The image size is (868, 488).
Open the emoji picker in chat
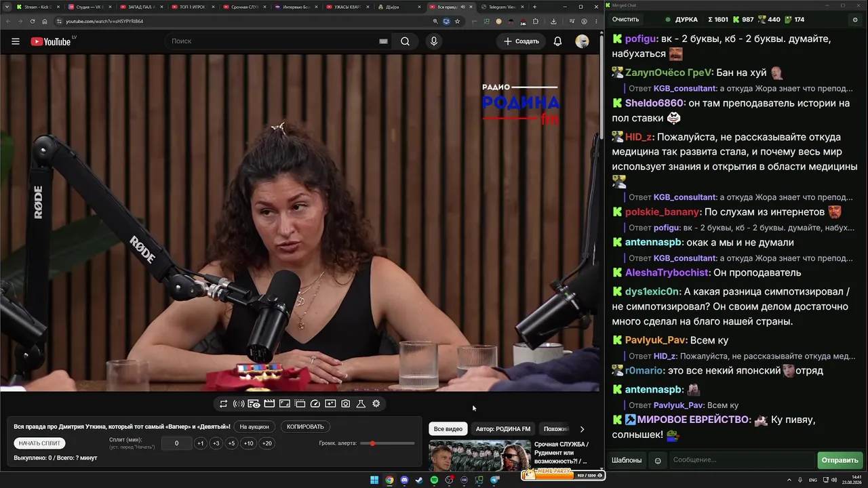[657, 460]
